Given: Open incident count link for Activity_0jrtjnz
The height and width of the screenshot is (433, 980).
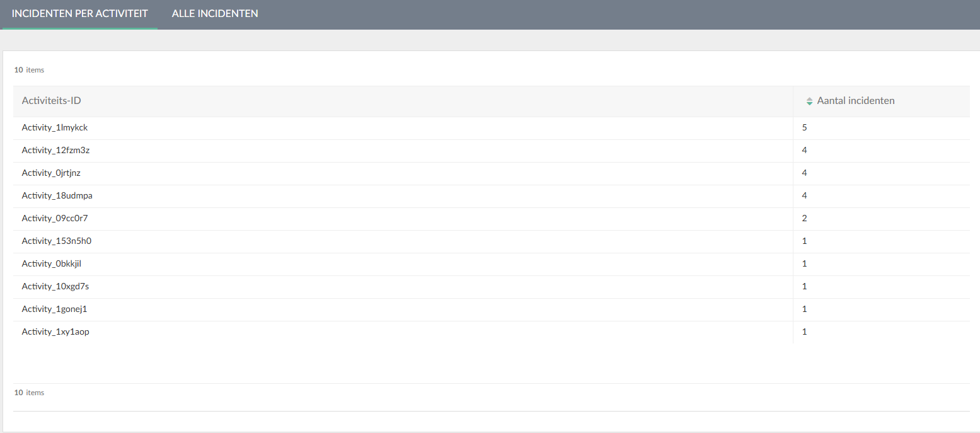Looking at the screenshot, I should pyautogui.click(x=805, y=173).
